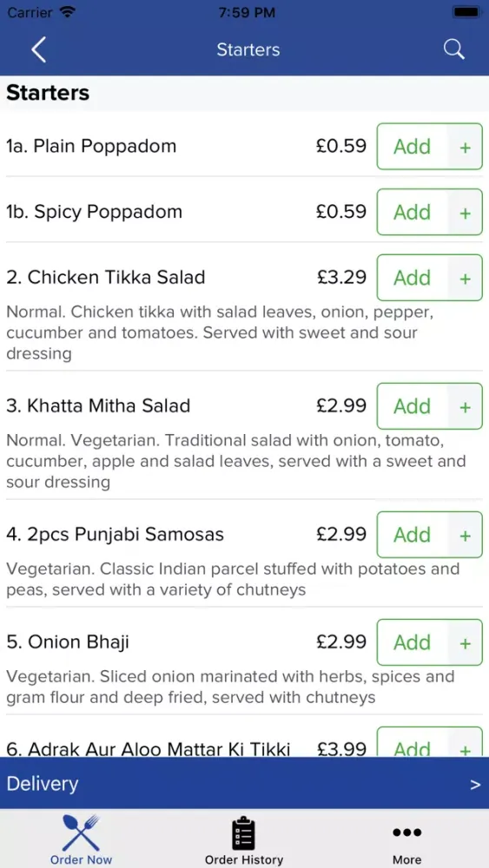Select Spicy Poppadom item name
Screen dimensions: 489x868
94,212
